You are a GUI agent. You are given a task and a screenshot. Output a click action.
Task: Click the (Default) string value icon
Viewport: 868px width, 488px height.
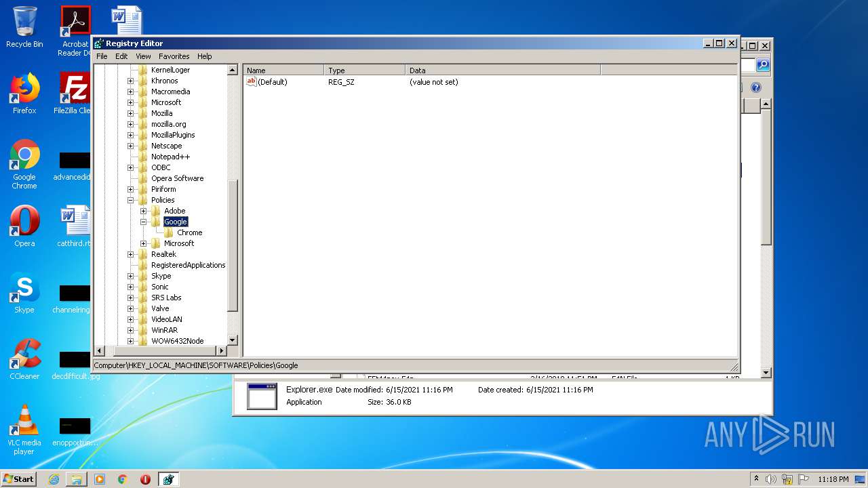251,81
